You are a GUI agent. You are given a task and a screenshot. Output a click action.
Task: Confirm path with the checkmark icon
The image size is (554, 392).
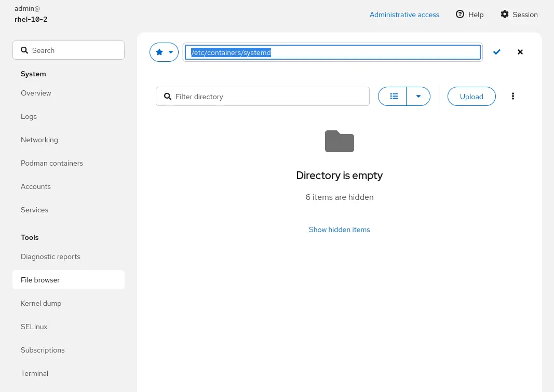click(x=497, y=52)
